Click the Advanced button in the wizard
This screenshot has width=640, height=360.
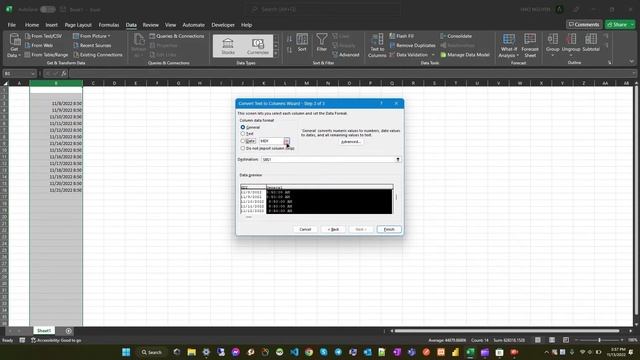(351, 142)
